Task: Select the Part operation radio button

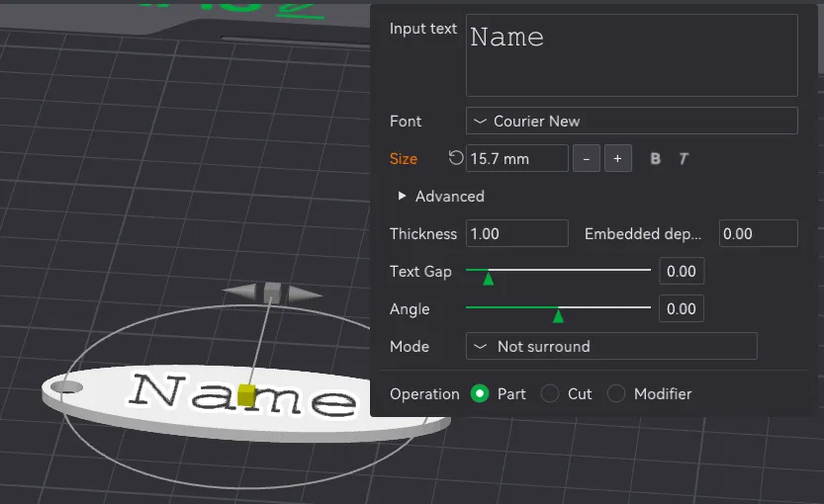Action: (479, 393)
